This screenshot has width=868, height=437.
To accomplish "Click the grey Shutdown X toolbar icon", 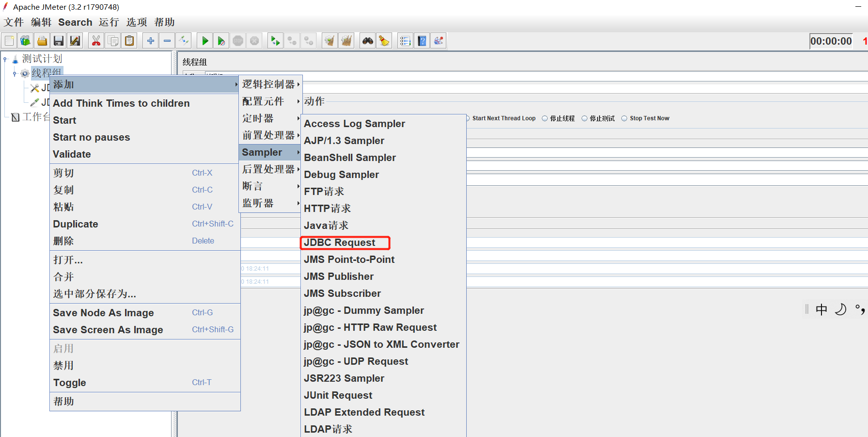I will coord(254,41).
